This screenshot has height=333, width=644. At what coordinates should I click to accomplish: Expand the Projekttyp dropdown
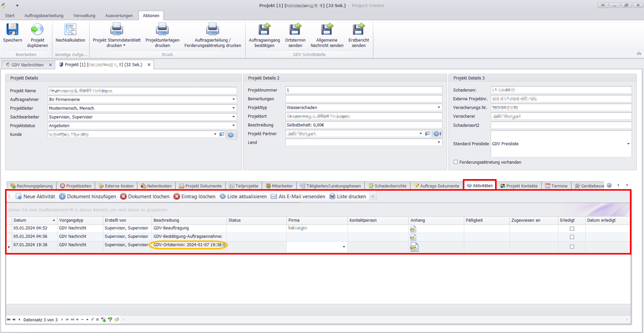point(439,108)
